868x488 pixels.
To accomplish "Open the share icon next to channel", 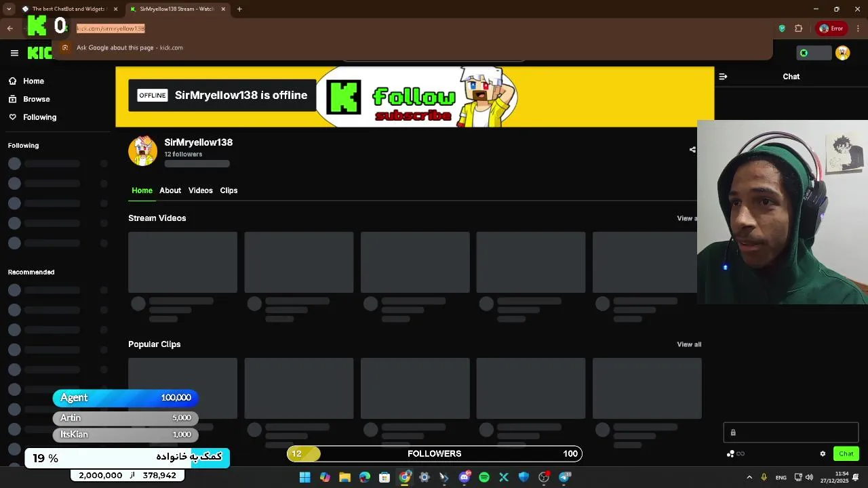I will pos(692,150).
